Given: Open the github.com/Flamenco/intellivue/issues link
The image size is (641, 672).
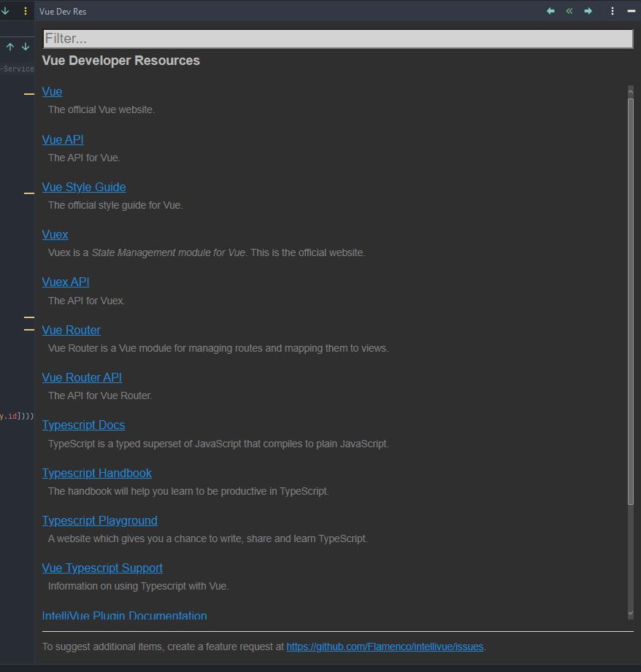Looking at the screenshot, I should coord(385,646).
